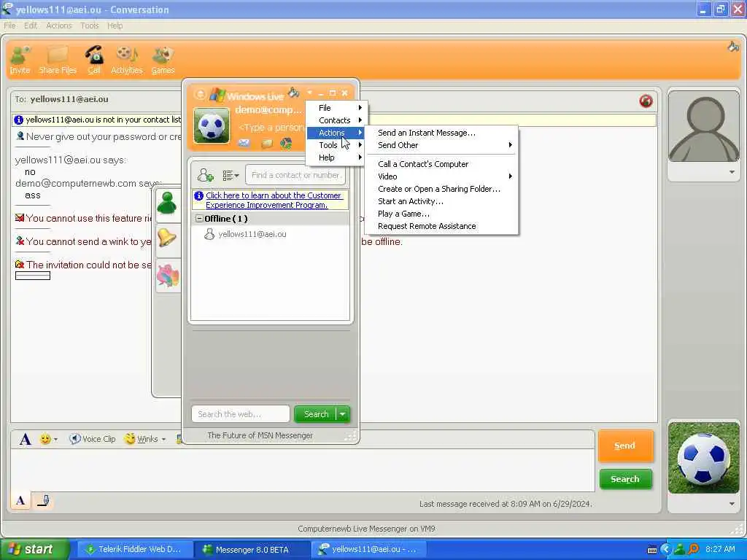Click the font letter A icon in the message toolbar

click(x=26, y=438)
